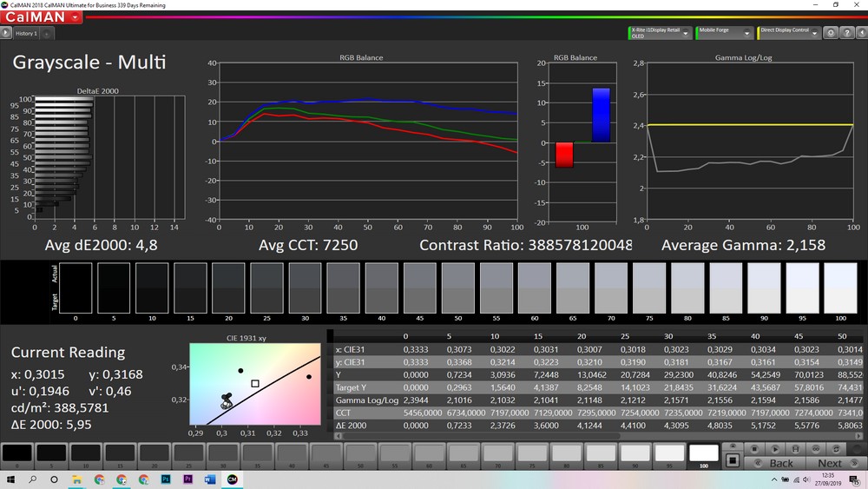Open the volume control in system tray
The height and width of the screenshot is (489, 868).
pyautogui.click(x=806, y=479)
